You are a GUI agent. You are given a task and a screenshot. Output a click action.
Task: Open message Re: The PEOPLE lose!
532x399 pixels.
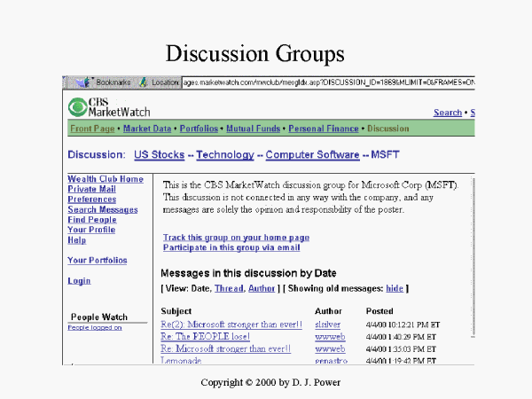(x=206, y=337)
